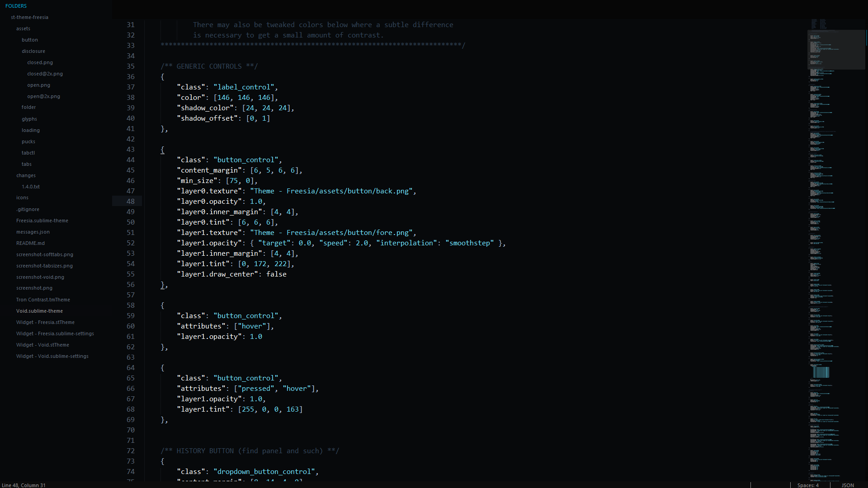The width and height of the screenshot is (868, 488).
Task: Open screenshot-tabsizes.png file
Action: coord(44,266)
